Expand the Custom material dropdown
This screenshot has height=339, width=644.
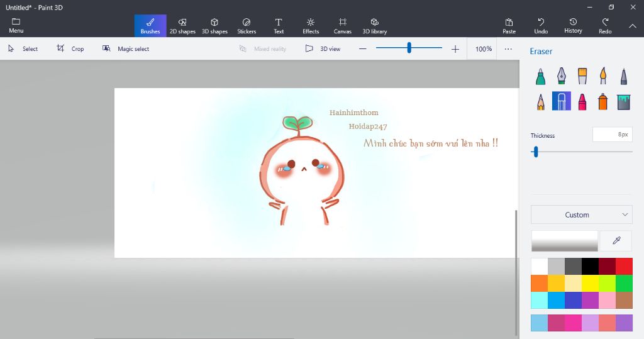[x=581, y=214]
